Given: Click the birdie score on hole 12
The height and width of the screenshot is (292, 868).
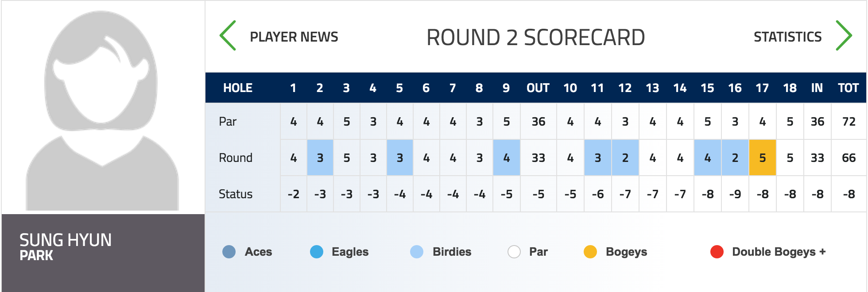Looking at the screenshot, I should coord(625,158).
